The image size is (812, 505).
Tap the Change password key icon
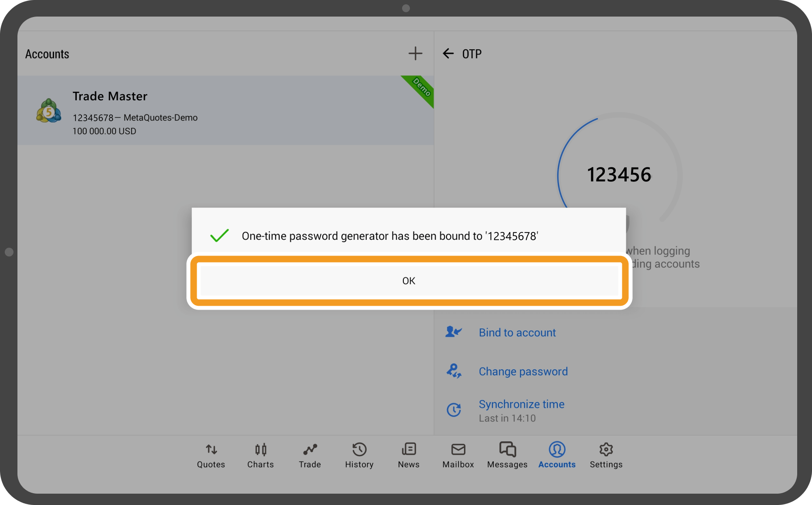(x=454, y=371)
